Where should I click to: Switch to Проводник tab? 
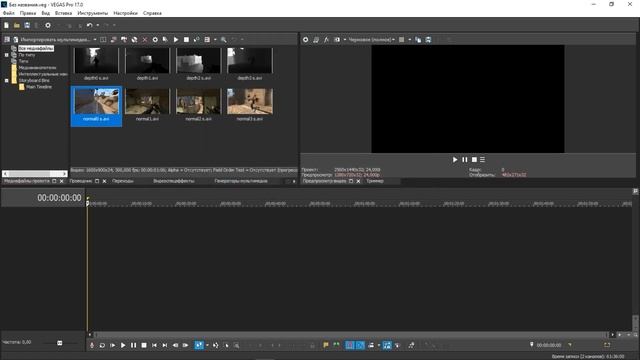point(81,181)
